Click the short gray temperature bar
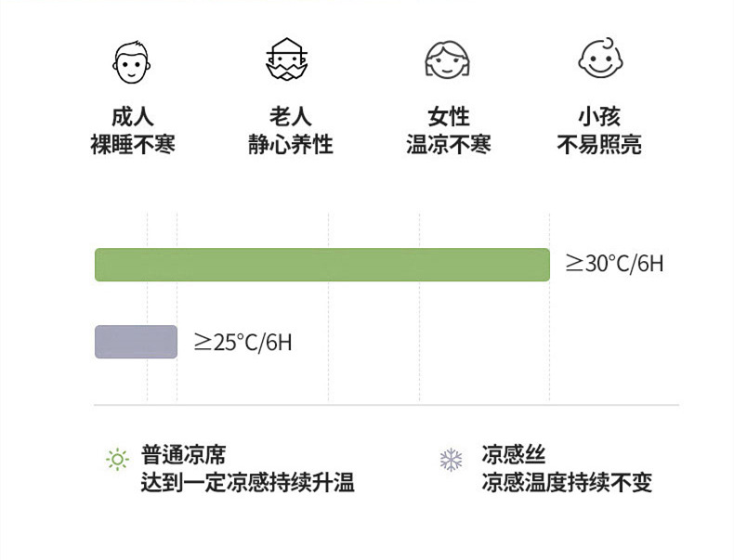This screenshot has height=560, width=734. coord(136,342)
